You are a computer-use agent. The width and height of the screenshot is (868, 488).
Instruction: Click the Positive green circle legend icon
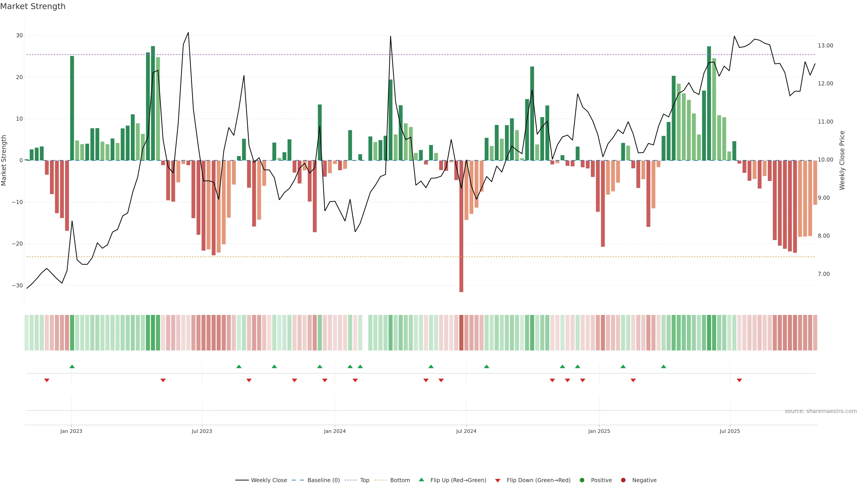coord(582,480)
